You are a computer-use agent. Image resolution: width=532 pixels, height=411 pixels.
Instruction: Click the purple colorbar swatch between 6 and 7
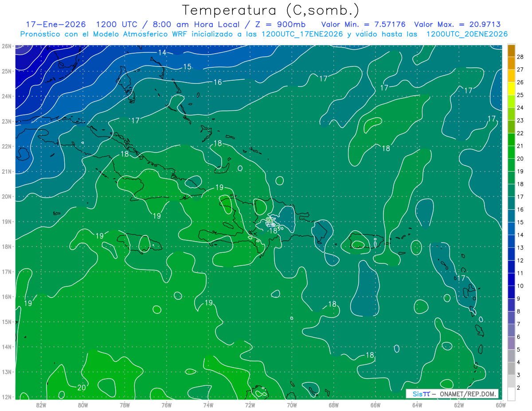click(x=511, y=330)
